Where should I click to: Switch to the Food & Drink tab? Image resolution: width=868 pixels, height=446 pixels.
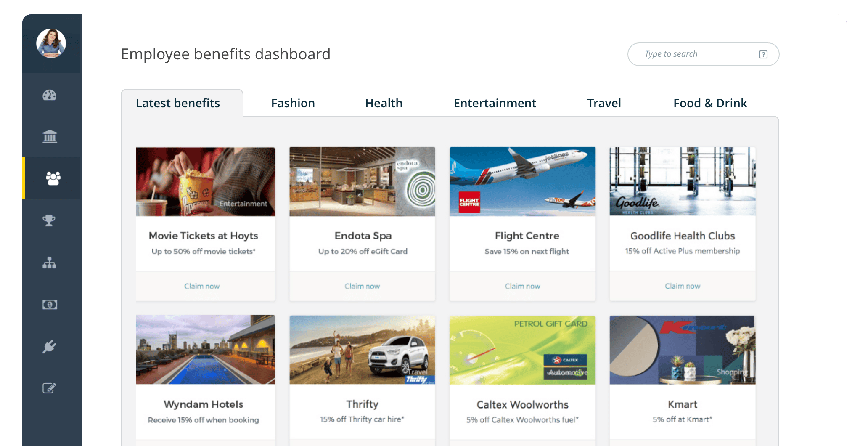710,103
